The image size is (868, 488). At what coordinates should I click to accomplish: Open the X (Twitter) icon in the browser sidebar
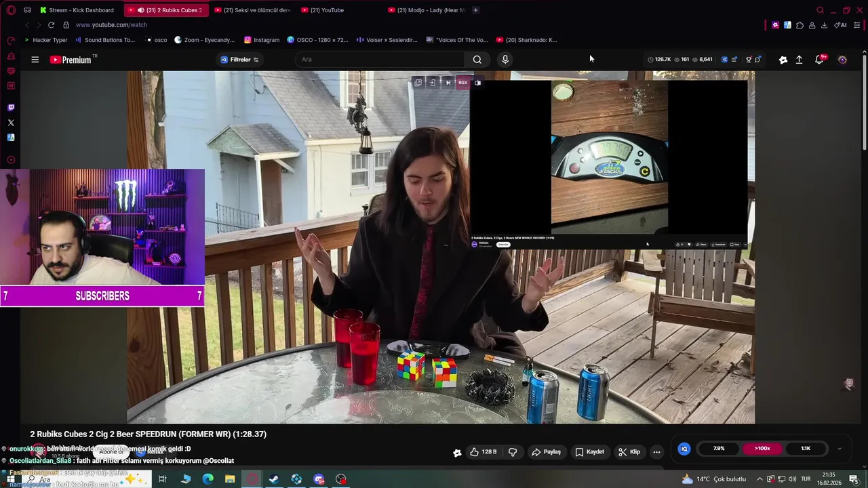point(11,123)
